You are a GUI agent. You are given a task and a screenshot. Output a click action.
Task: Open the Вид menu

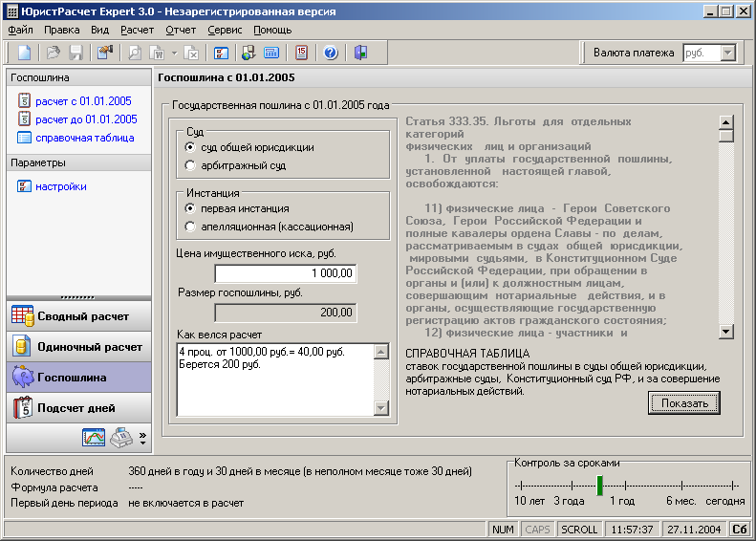[99, 30]
